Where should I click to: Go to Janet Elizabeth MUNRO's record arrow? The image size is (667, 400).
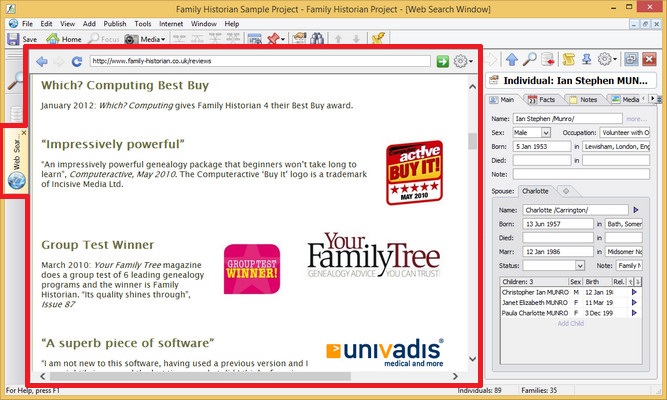634,303
